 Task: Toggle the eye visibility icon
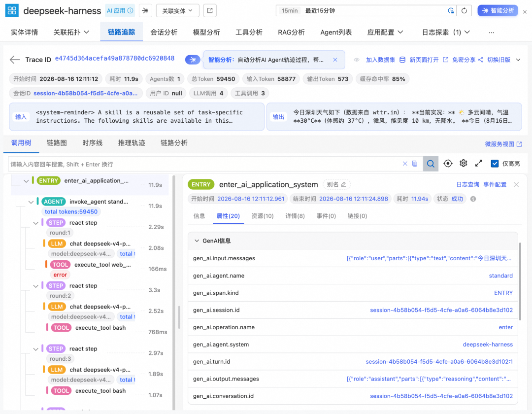coord(357,60)
